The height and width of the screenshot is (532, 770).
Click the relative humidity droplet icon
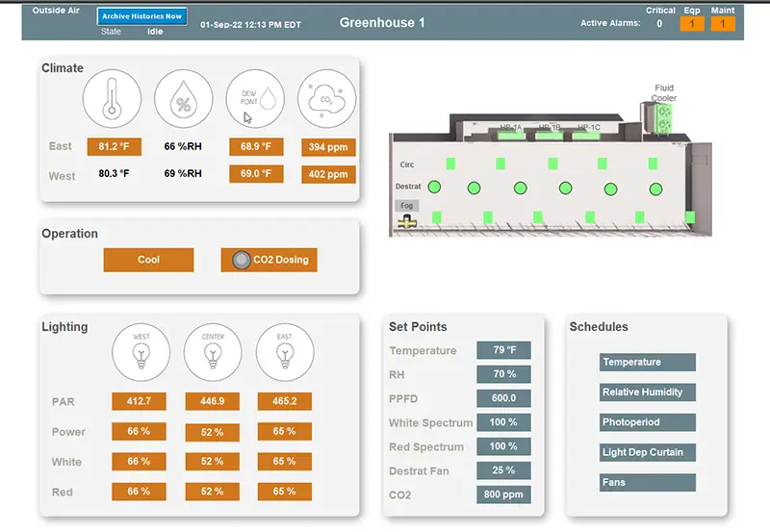click(x=183, y=98)
